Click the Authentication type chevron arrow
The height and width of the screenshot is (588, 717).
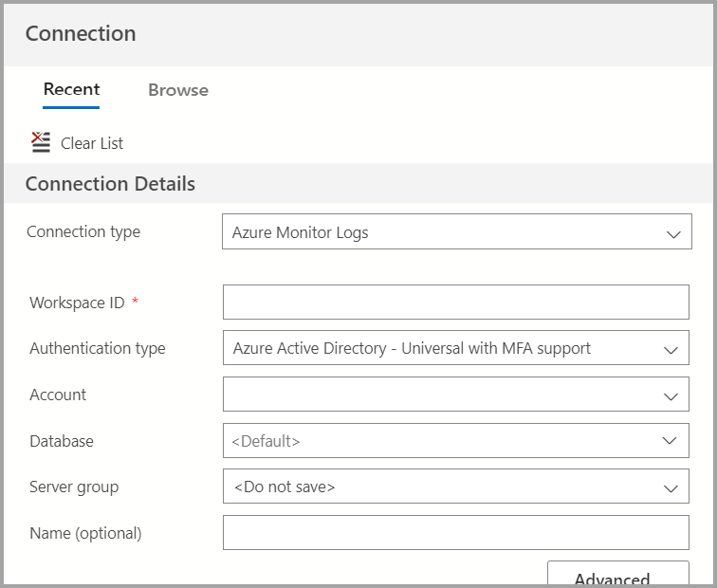[671, 350]
